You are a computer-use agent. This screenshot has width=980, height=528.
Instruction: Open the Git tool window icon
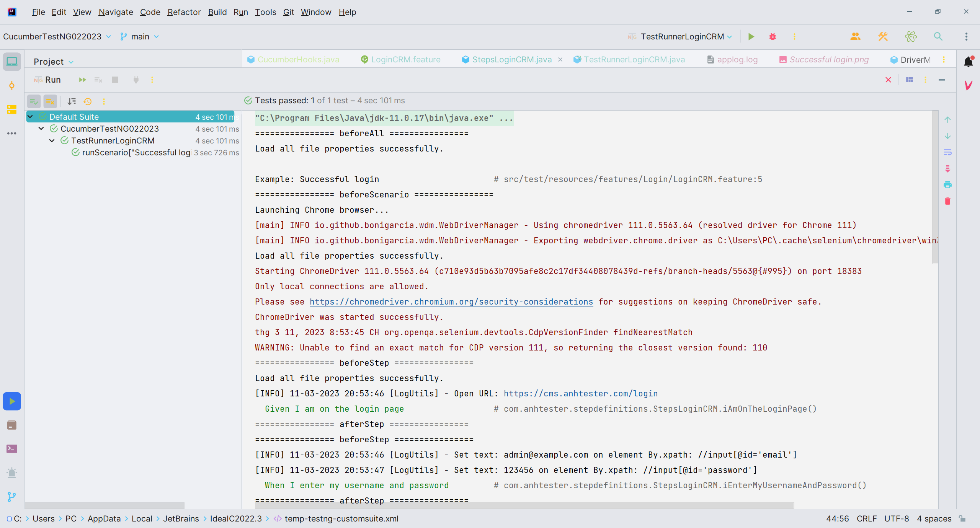(12, 497)
